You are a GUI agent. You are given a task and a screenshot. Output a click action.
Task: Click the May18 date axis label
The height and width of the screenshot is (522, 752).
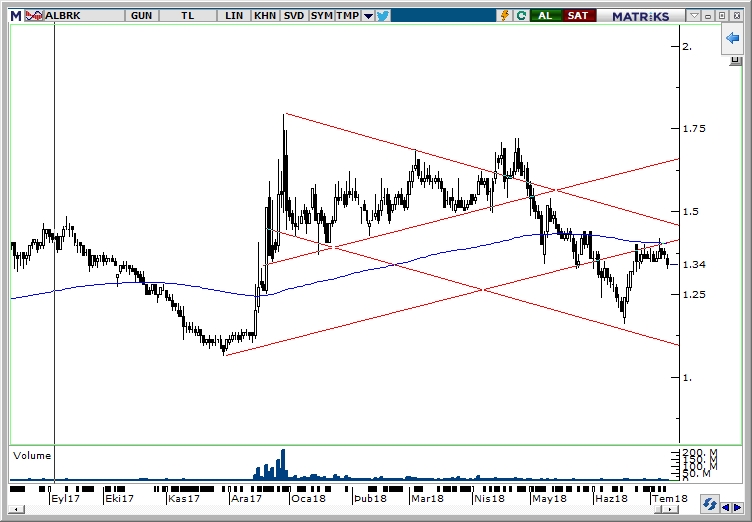tap(549, 498)
